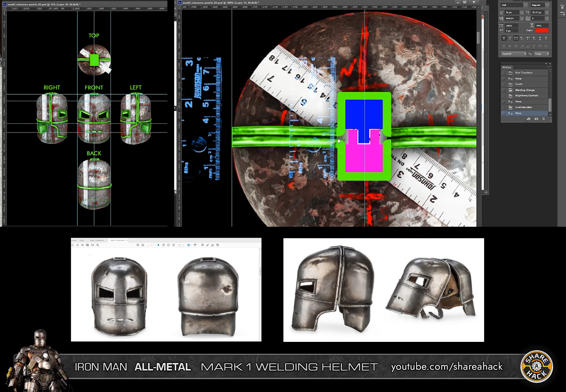
Task: Create new document from current state in History
Action: (x=528, y=119)
